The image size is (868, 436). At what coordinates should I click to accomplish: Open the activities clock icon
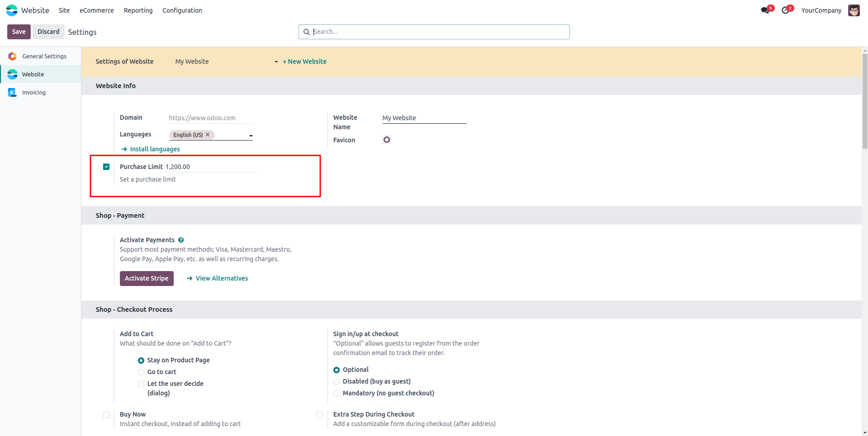pos(785,10)
